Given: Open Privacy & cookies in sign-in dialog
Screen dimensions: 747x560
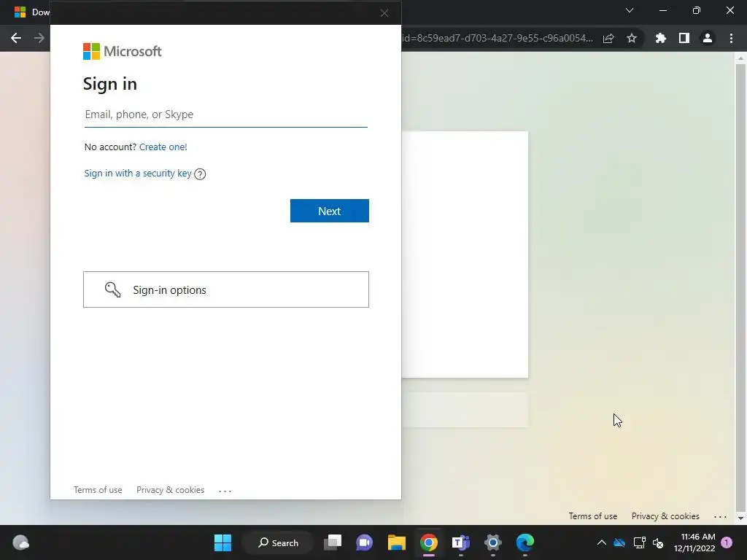Looking at the screenshot, I should tap(170, 490).
